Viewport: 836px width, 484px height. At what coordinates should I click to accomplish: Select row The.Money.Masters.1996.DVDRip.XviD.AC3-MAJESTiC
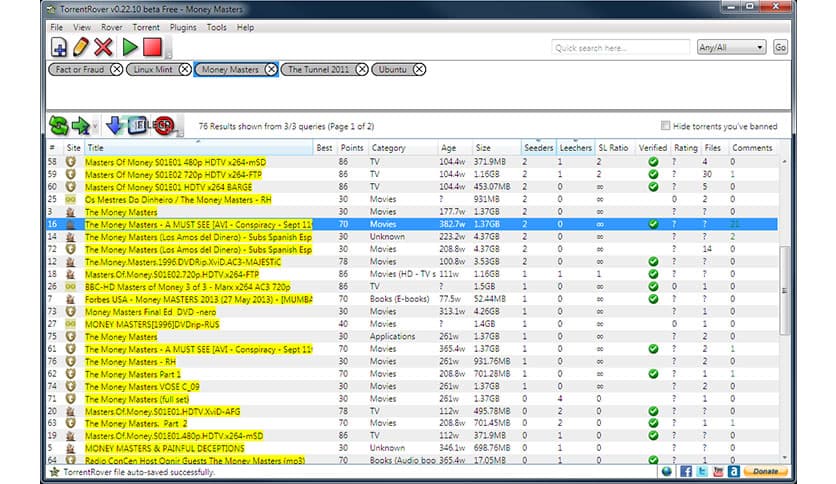pyautogui.click(x=412, y=262)
